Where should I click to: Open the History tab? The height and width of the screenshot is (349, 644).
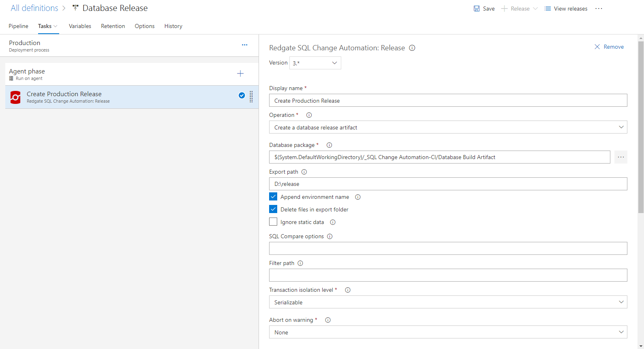pyautogui.click(x=173, y=26)
